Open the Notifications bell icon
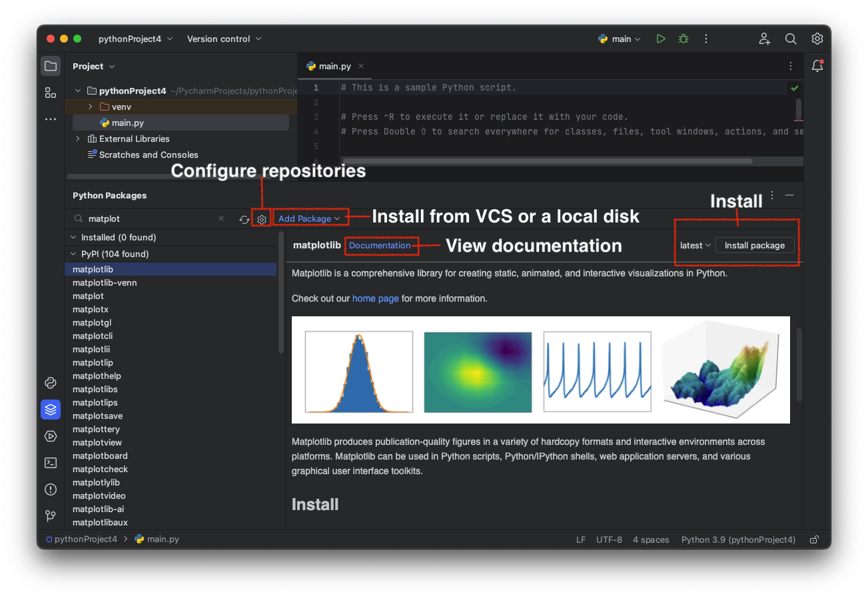Screen dimensions: 868x598 (x=817, y=66)
